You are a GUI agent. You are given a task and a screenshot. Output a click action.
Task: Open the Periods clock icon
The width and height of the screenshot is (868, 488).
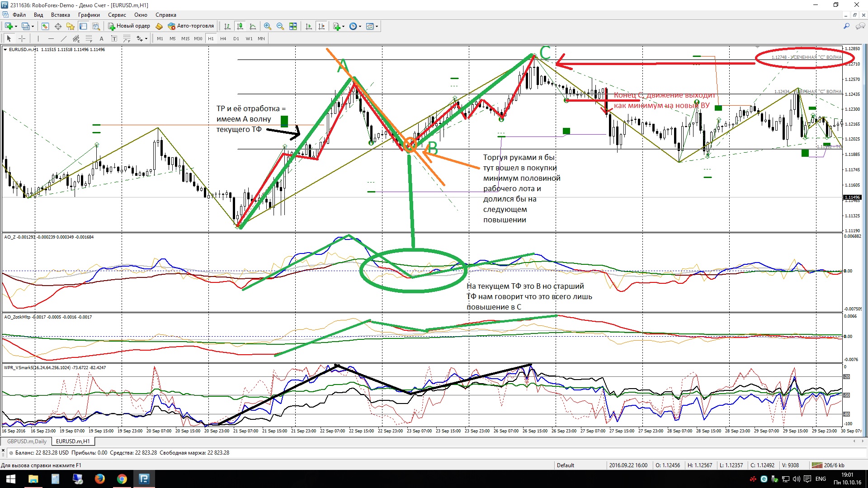(354, 26)
